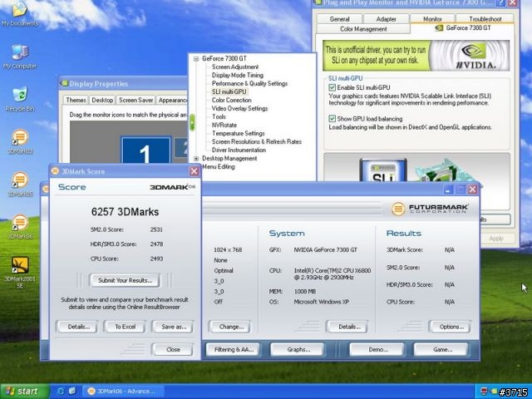Open the Windows Start menu
This screenshot has width=532, height=399.
(24, 392)
